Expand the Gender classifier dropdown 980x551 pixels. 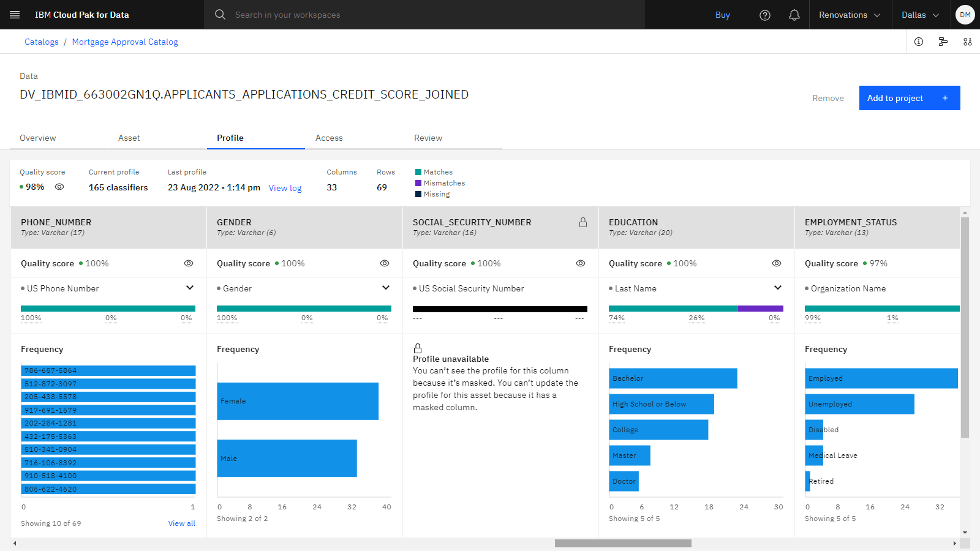[386, 288]
